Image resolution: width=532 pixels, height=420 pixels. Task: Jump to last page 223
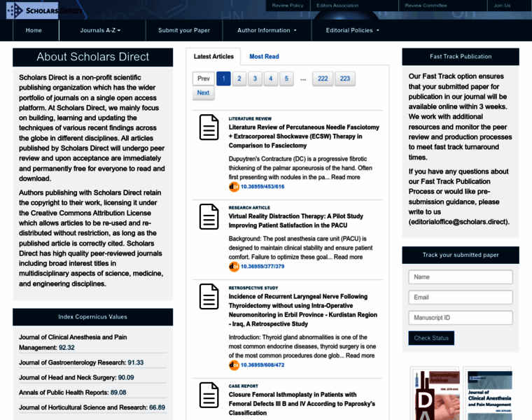click(345, 78)
